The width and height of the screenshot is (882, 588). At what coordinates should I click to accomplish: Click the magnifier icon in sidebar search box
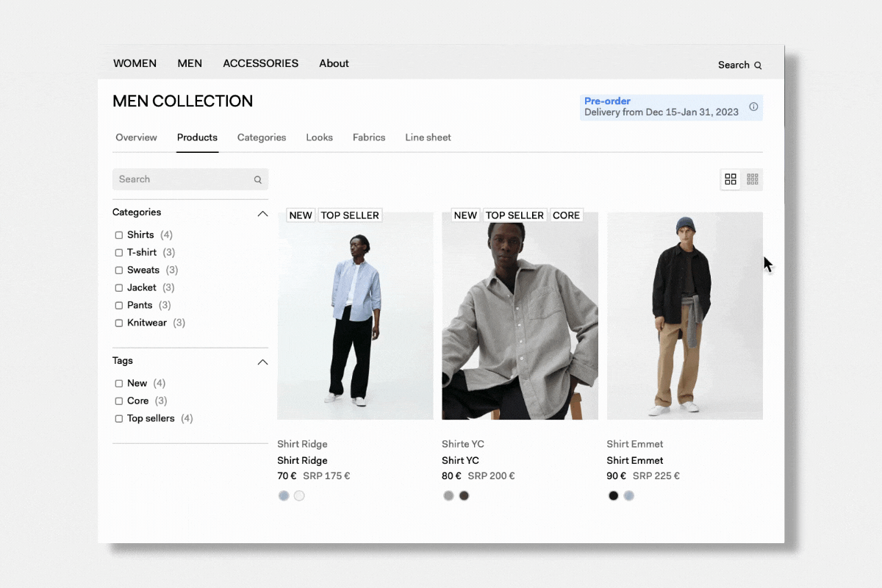[258, 179]
